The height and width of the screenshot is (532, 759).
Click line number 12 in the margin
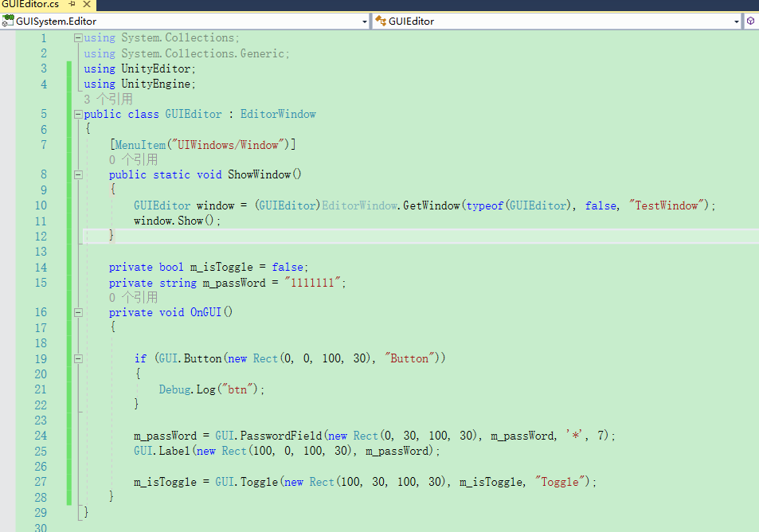pos(41,237)
